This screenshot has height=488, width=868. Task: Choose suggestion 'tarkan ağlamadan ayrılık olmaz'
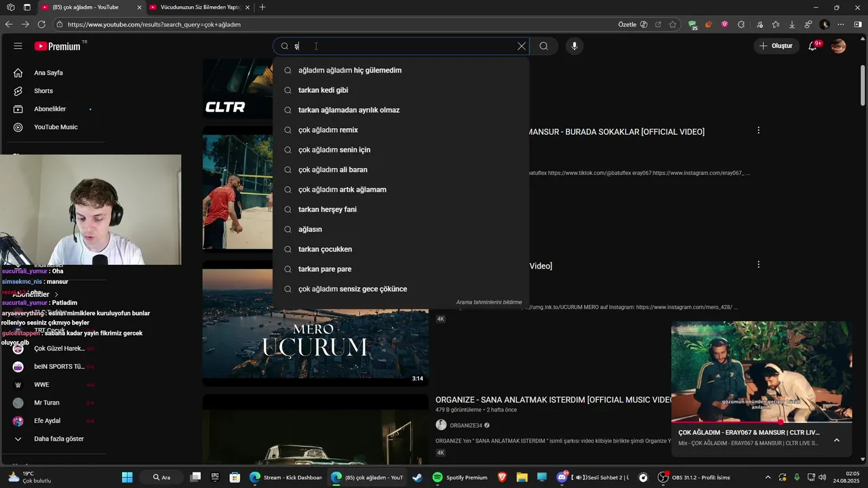click(x=401, y=110)
